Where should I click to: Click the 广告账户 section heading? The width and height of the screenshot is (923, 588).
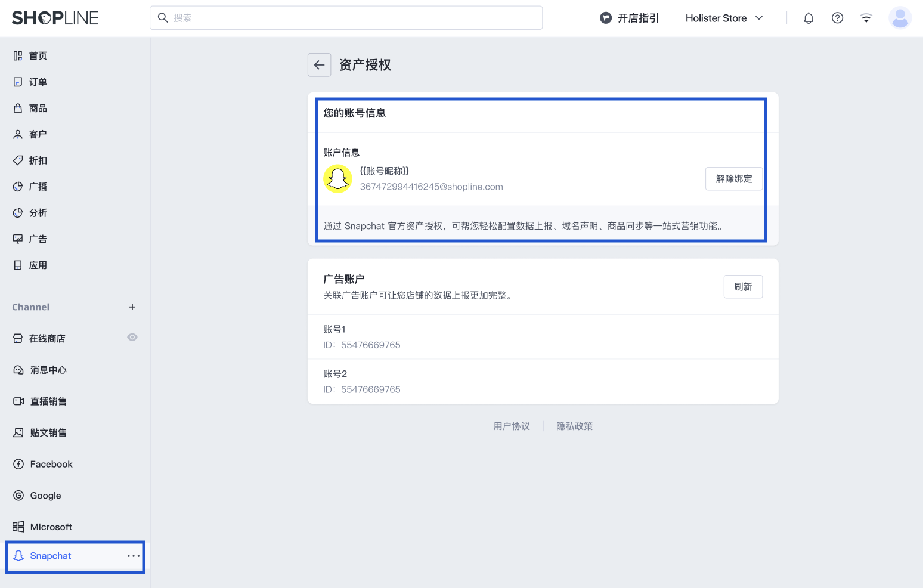(344, 279)
